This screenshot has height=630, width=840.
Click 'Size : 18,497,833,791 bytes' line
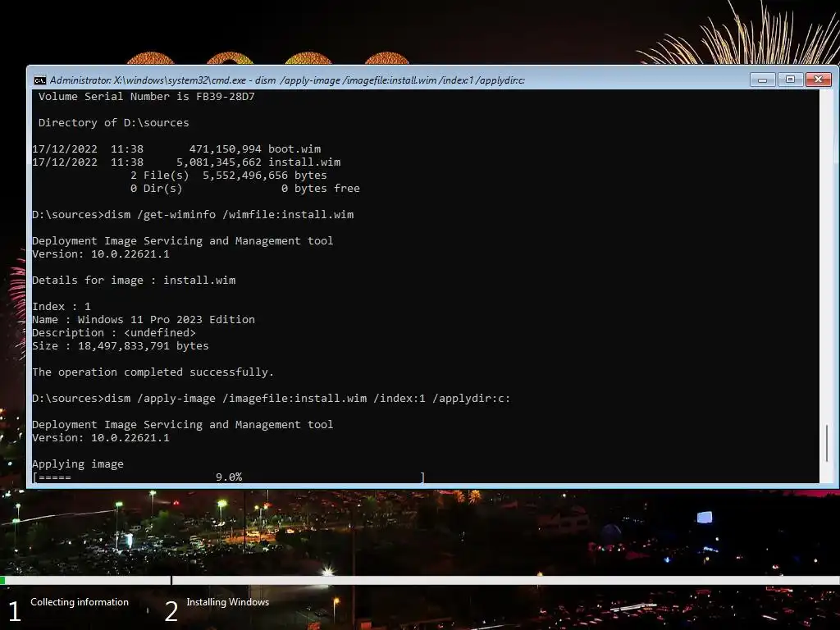[x=121, y=345]
